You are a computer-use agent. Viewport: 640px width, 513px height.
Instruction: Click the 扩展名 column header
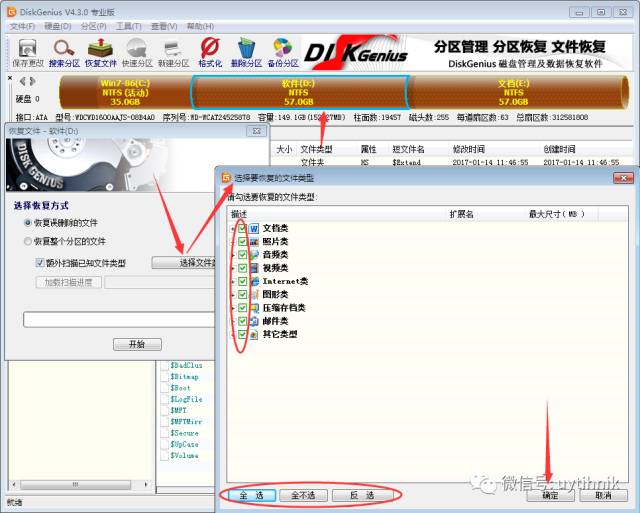462,214
